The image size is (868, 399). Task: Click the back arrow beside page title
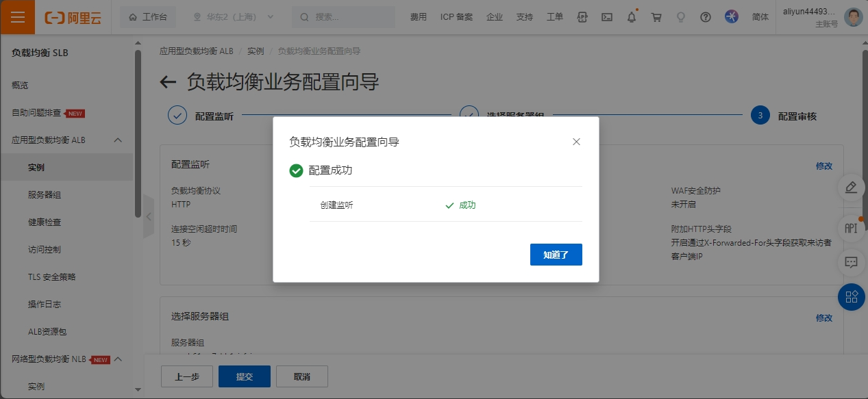coord(168,83)
